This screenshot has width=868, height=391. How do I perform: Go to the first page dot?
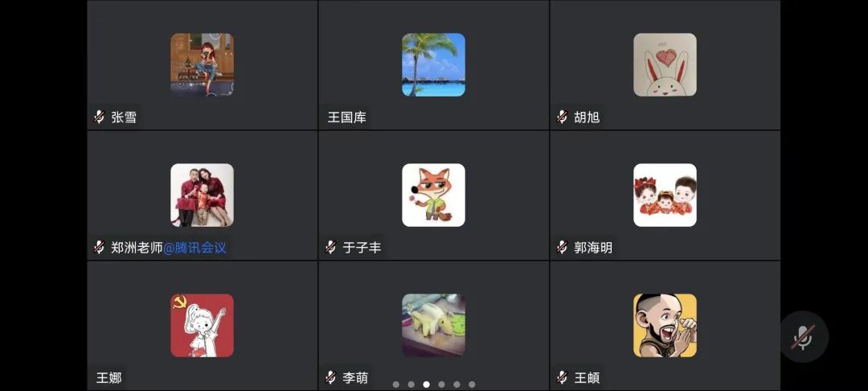tap(395, 385)
